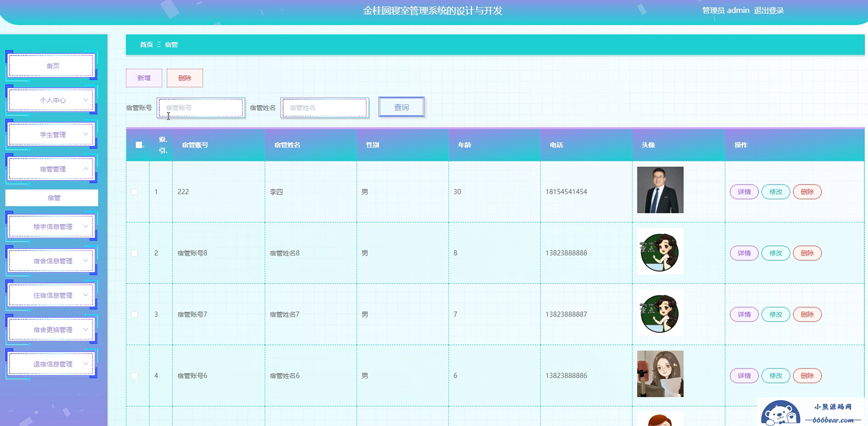Open 宿舍信息管理 in the sidebar
This screenshot has width=868, height=426.
click(51, 261)
